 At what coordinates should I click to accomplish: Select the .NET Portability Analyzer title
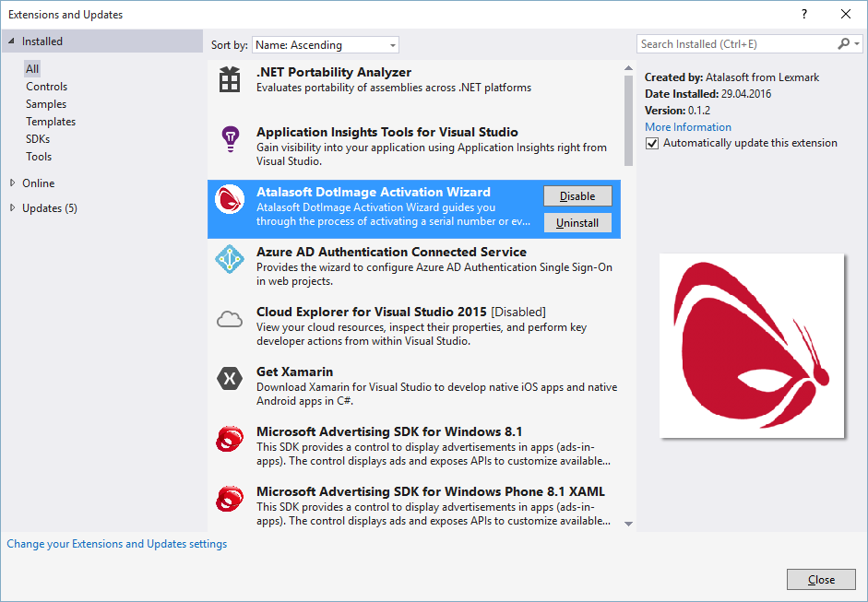click(334, 73)
